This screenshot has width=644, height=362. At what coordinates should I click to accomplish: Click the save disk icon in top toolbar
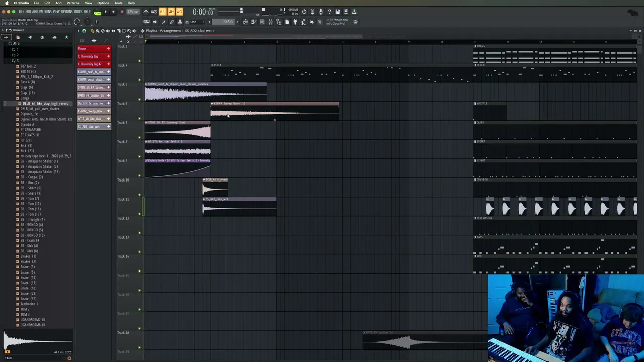pyautogui.click(x=338, y=12)
